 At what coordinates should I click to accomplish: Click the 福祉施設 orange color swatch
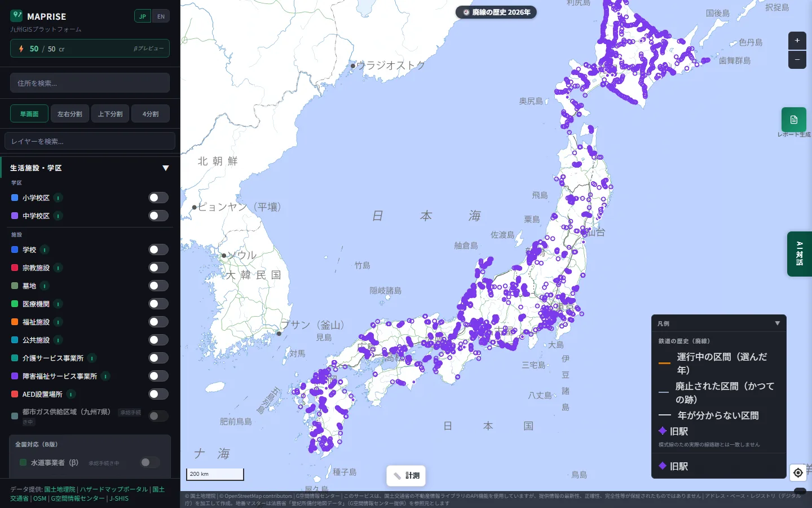click(15, 322)
